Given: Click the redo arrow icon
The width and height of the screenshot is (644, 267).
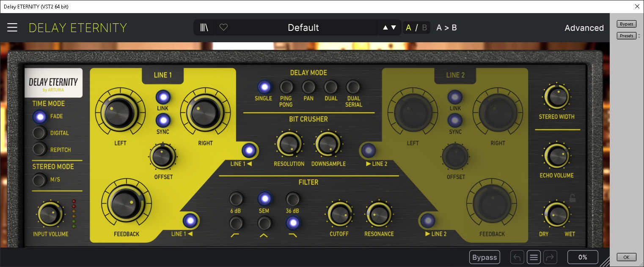Looking at the screenshot, I should (550, 257).
